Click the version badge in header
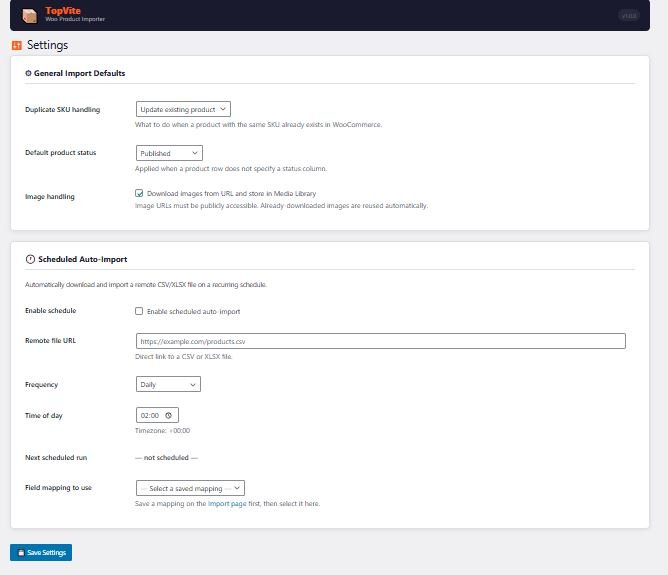 pyautogui.click(x=627, y=15)
